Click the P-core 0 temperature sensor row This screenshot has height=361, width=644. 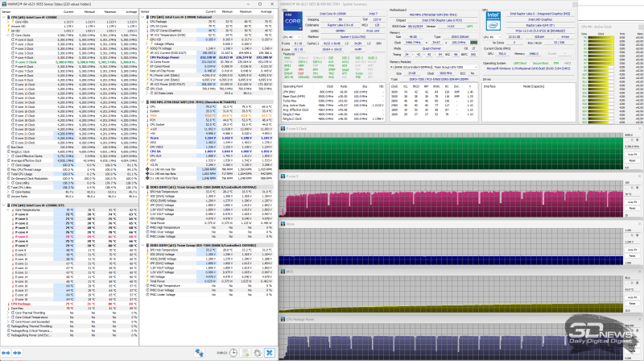[19, 216]
